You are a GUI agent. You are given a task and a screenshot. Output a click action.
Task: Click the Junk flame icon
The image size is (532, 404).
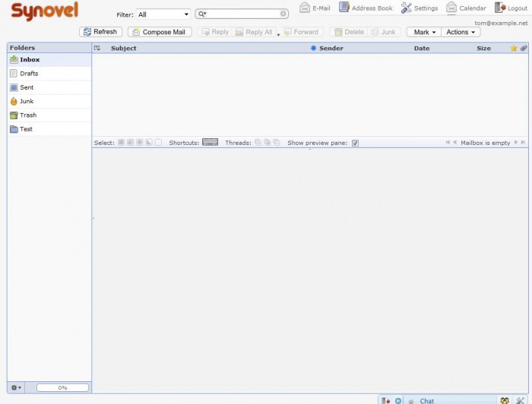[14, 101]
